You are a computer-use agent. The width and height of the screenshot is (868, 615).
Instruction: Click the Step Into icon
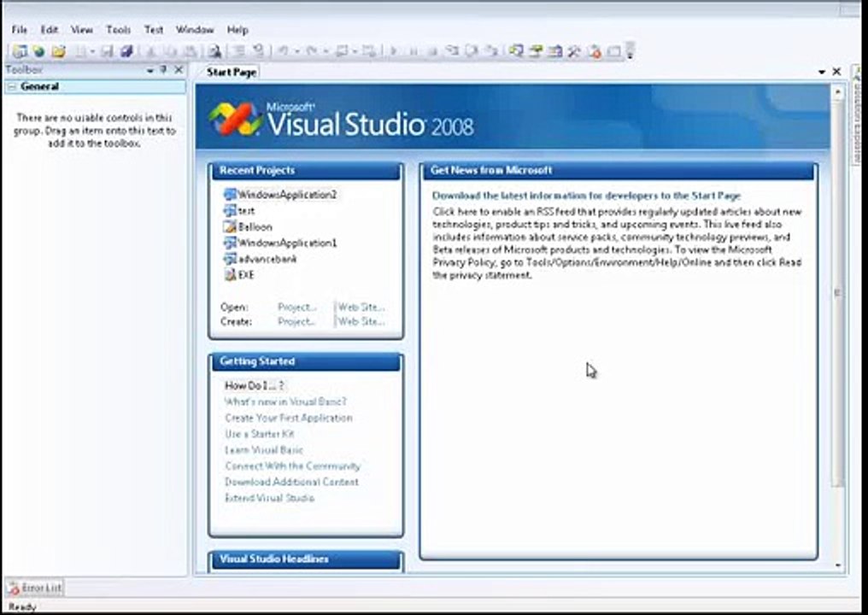[452, 51]
